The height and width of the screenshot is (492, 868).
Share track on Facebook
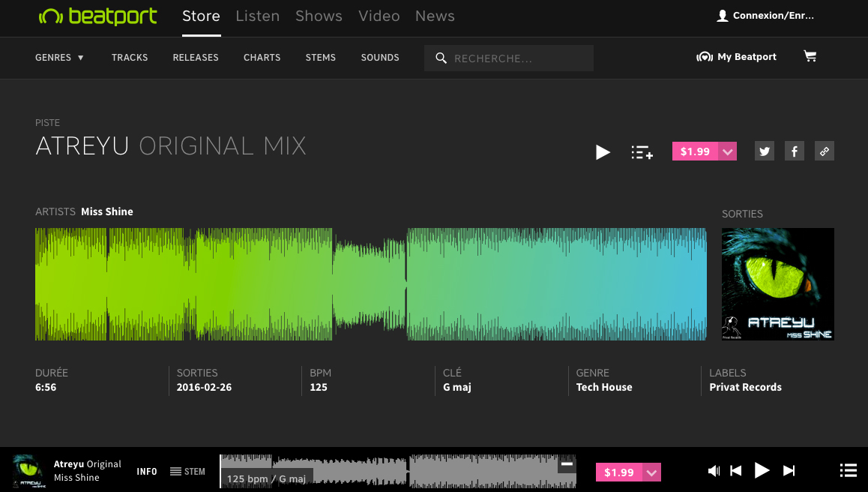tap(794, 151)
